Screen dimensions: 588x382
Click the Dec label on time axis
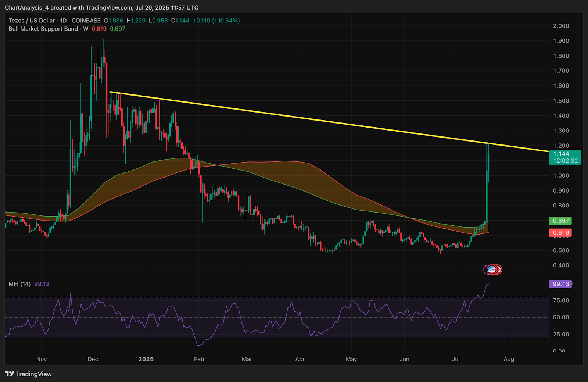click(93, 359)
